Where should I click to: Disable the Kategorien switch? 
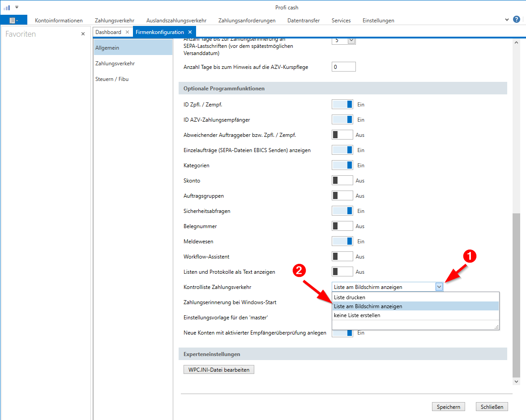[342, 165]
